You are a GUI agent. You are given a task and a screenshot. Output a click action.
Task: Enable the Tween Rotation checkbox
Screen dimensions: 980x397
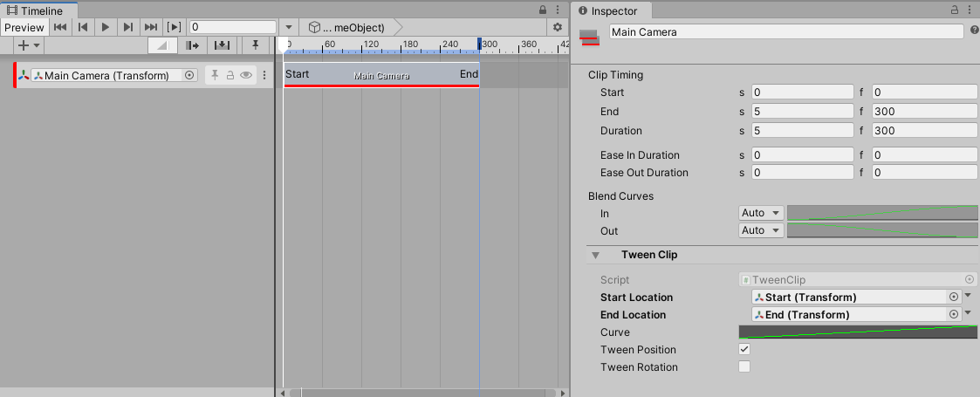[744, 367]
